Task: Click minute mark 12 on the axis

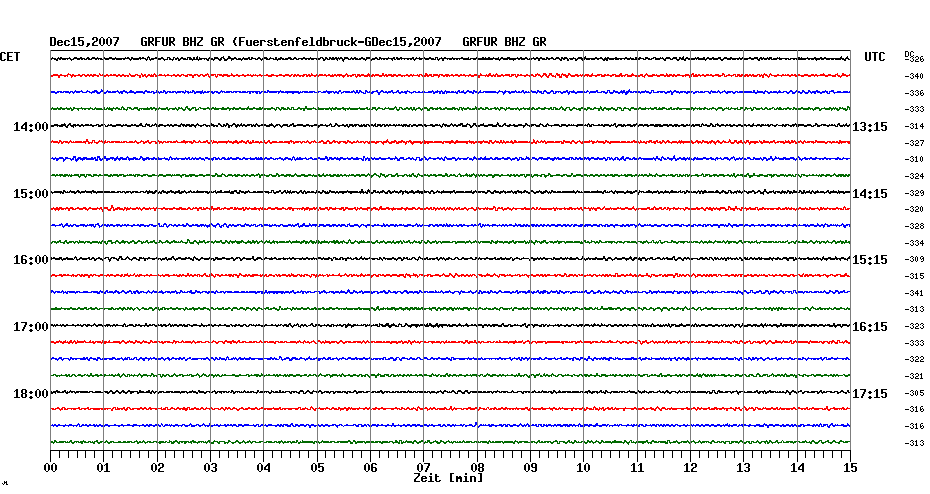Action: click(x=690, y=468)
